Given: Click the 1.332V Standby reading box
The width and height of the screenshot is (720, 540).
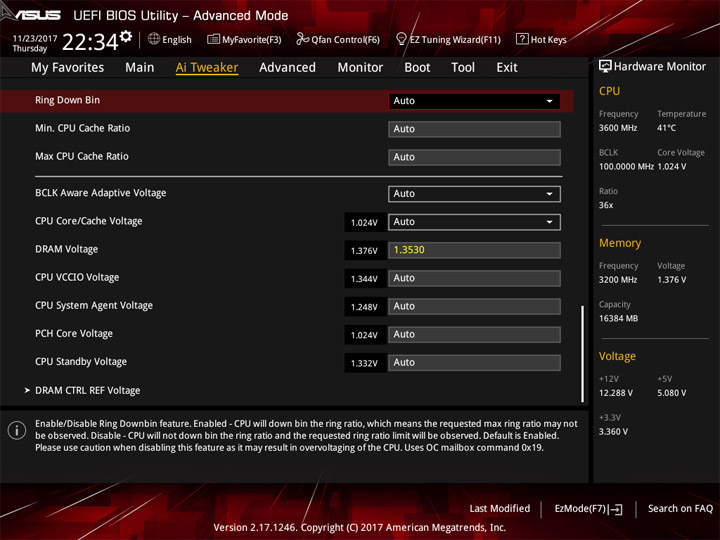Looking at the screenshot, I should [365, 363].
